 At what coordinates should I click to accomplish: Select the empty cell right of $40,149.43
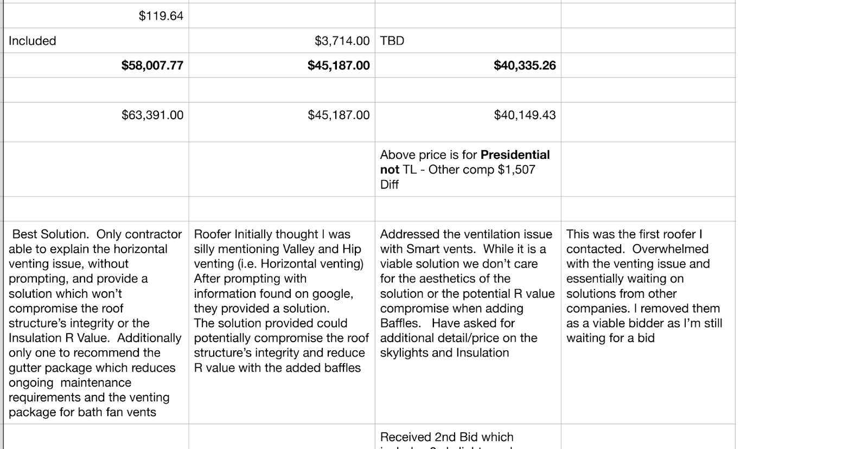tap(648, 115)
